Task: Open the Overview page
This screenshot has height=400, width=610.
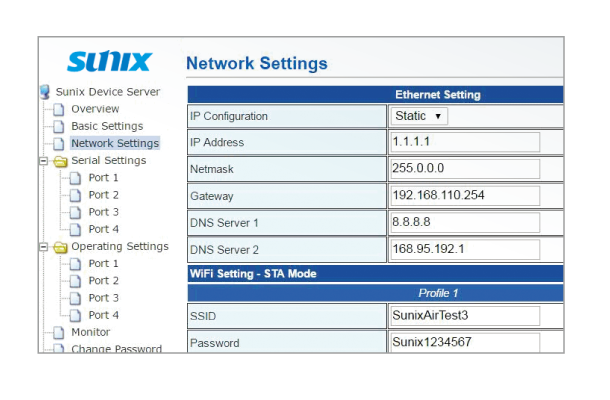Action: [95, 109]
